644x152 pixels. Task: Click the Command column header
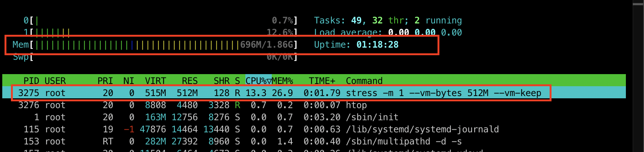[x=364, y=81]
